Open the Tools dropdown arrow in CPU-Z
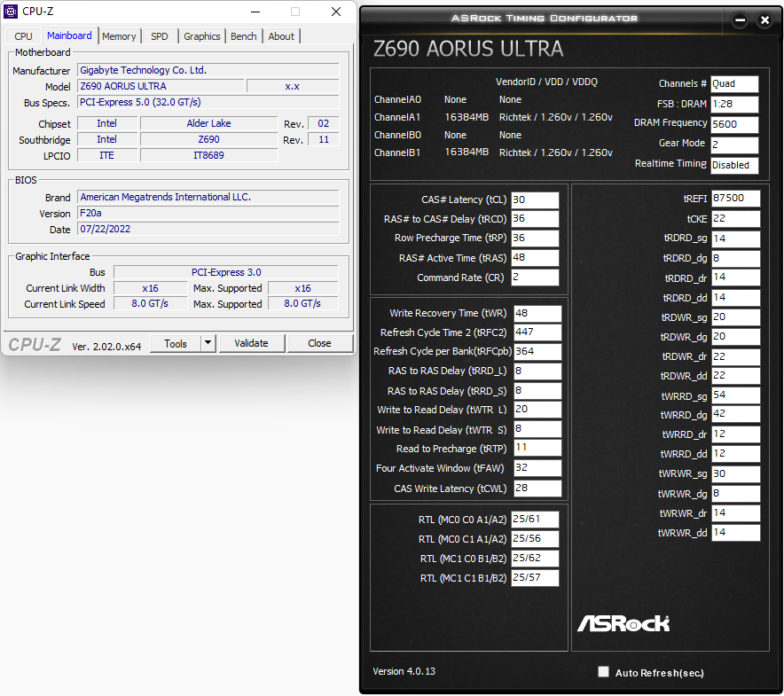 (208, 343)
